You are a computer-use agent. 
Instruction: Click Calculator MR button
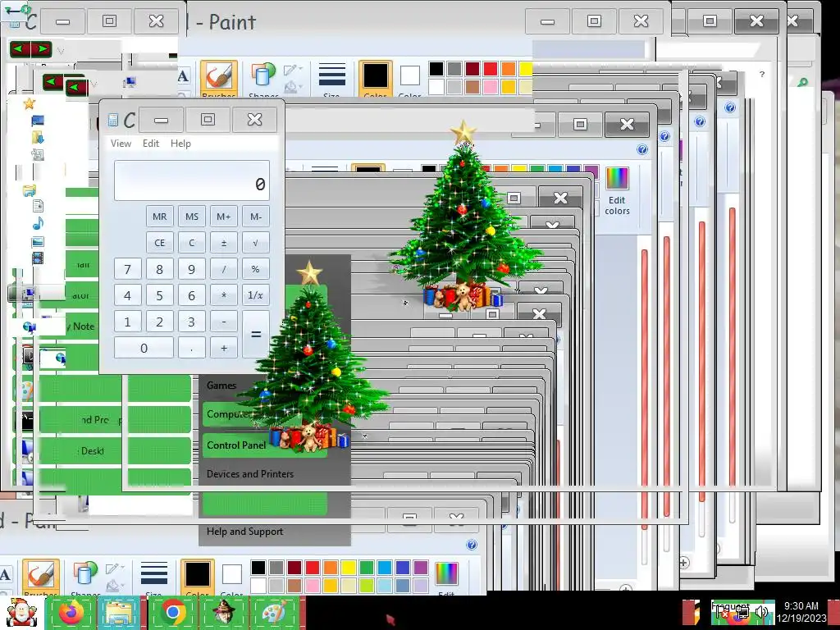[160, 217]
